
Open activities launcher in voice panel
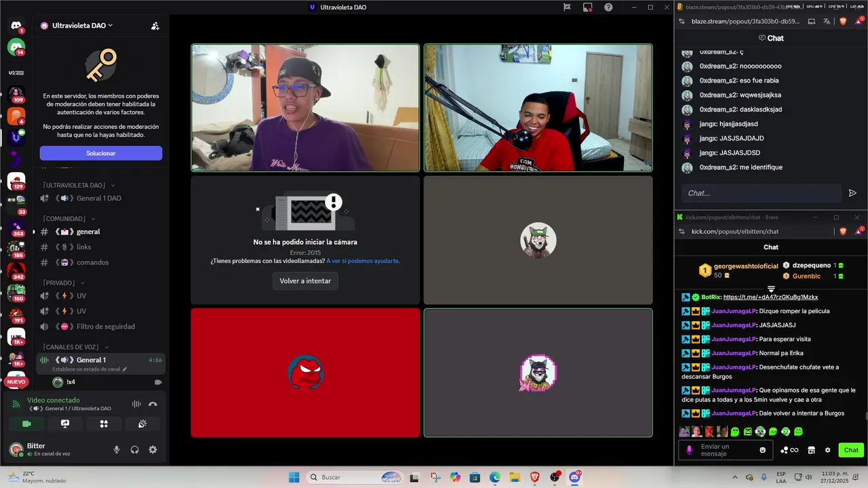[104, 424]
